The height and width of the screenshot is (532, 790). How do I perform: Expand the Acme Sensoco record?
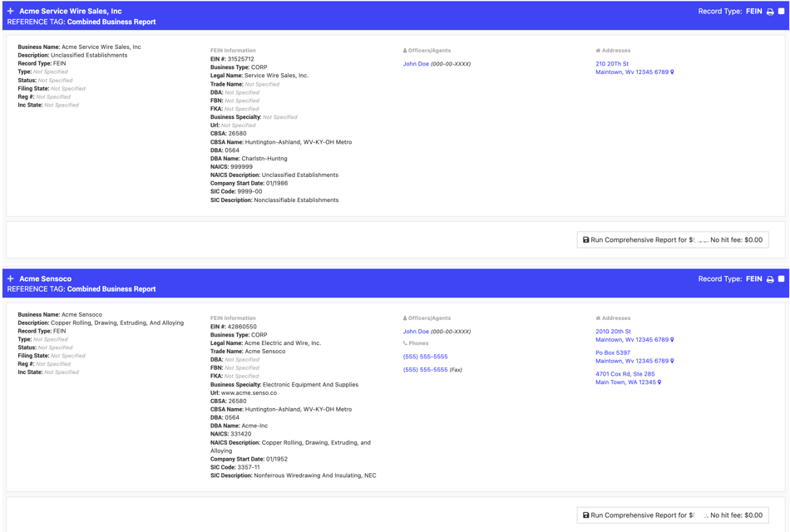coord(11,279)
